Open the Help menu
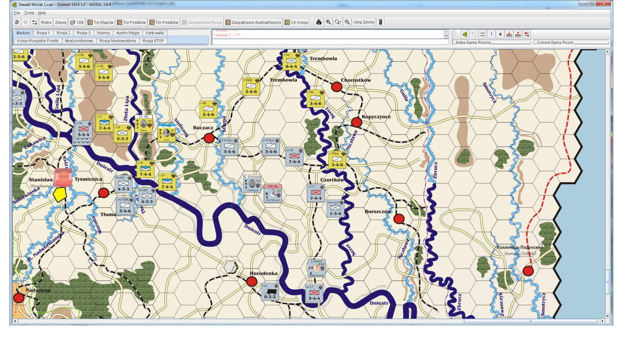 coord(42,12)
